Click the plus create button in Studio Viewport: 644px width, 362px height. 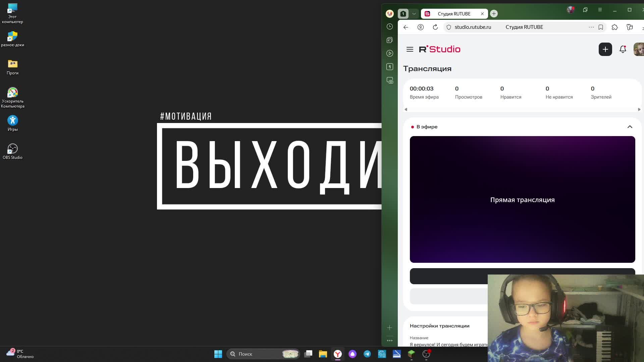(605, 49)
